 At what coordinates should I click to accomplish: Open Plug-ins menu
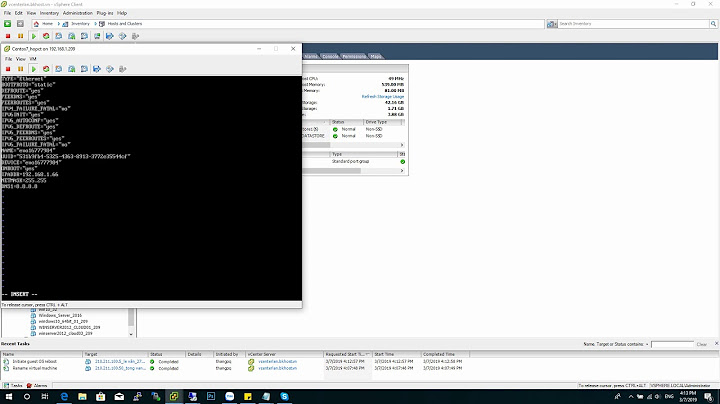(105, 13)
